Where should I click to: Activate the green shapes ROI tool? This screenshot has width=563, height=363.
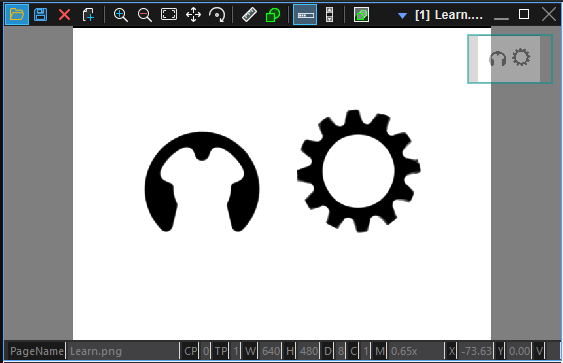(273, 15)
